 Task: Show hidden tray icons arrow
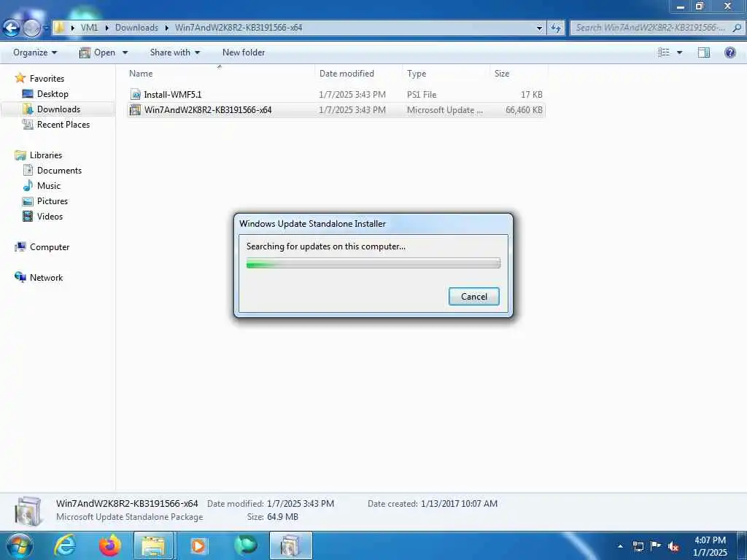click(x=620, y=546)
